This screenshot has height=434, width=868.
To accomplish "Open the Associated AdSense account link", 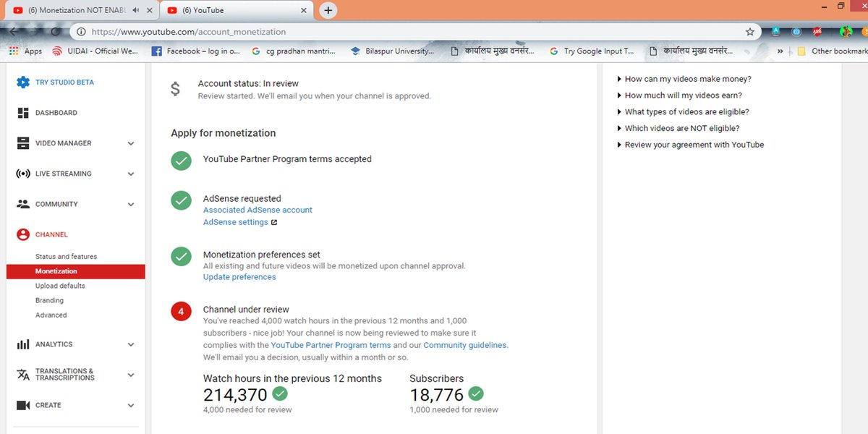I will pos(258,210).
